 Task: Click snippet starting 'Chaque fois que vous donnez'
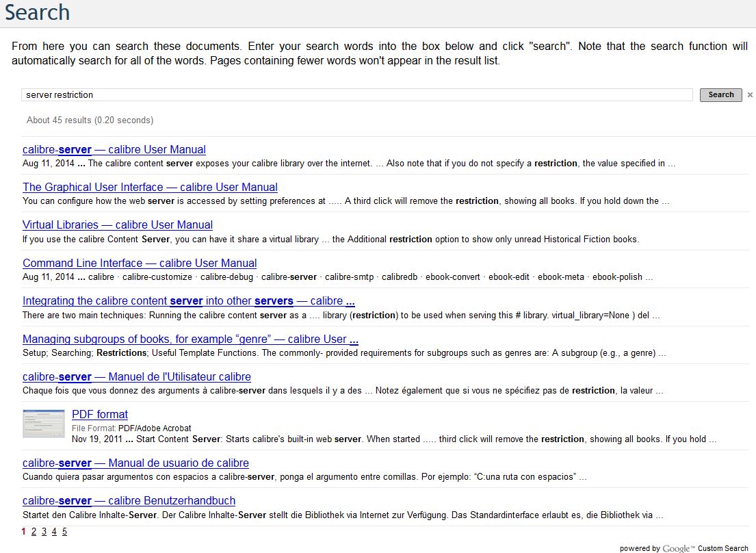(343, 391)
